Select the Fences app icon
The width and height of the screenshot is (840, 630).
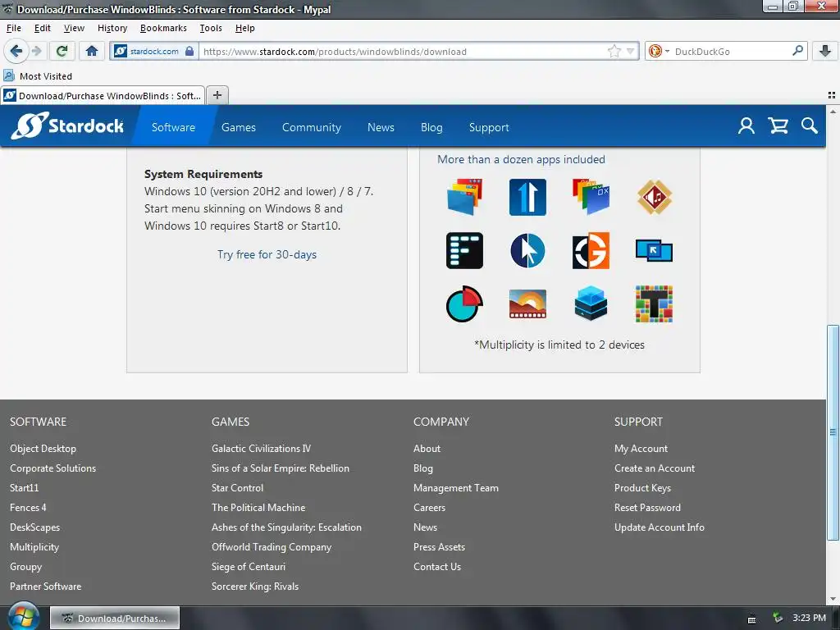(x=464, y=197)
